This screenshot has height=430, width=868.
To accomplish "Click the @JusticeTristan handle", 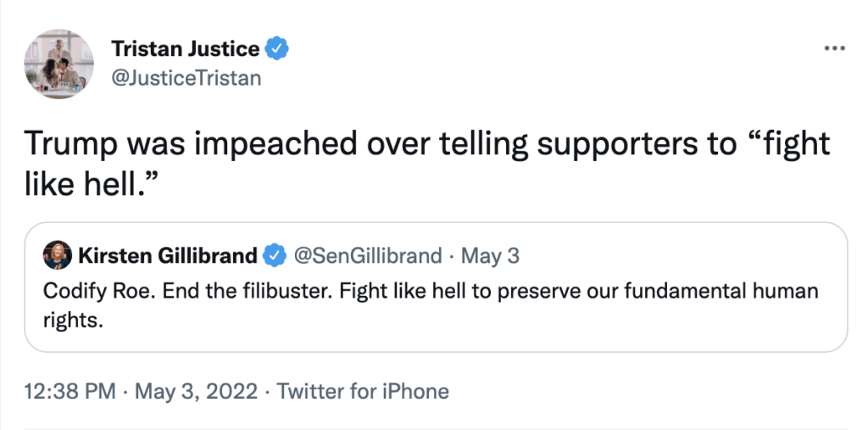I will coord(186,78).
